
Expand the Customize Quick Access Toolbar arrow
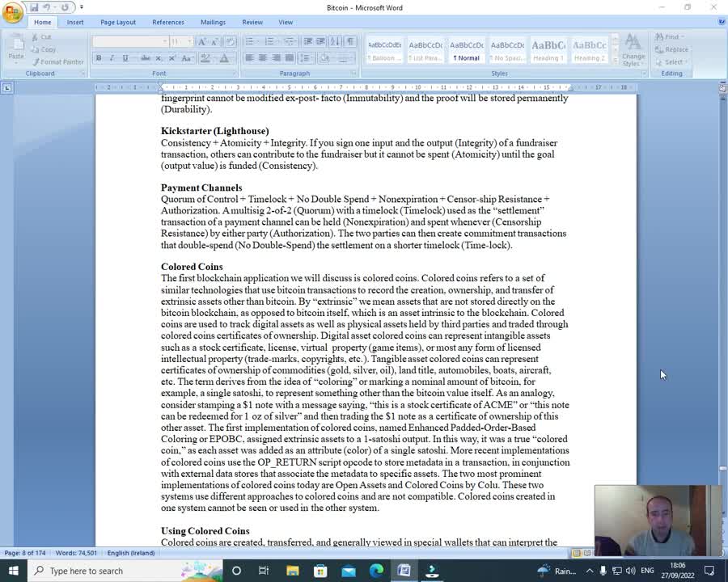coord(82,7)
